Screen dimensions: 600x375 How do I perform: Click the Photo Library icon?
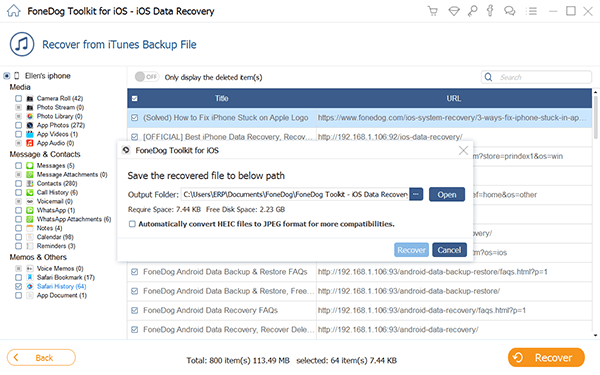[x=30, y=116]
